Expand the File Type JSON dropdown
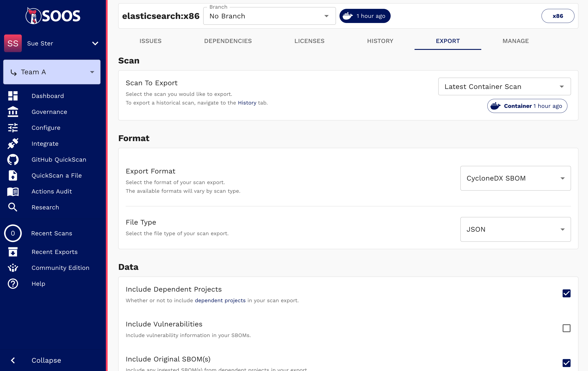The image size is (588, 371). tap(515, 229)
